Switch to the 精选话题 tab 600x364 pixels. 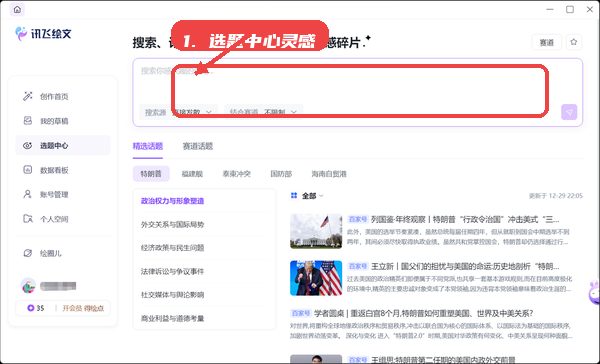[148, 146]
